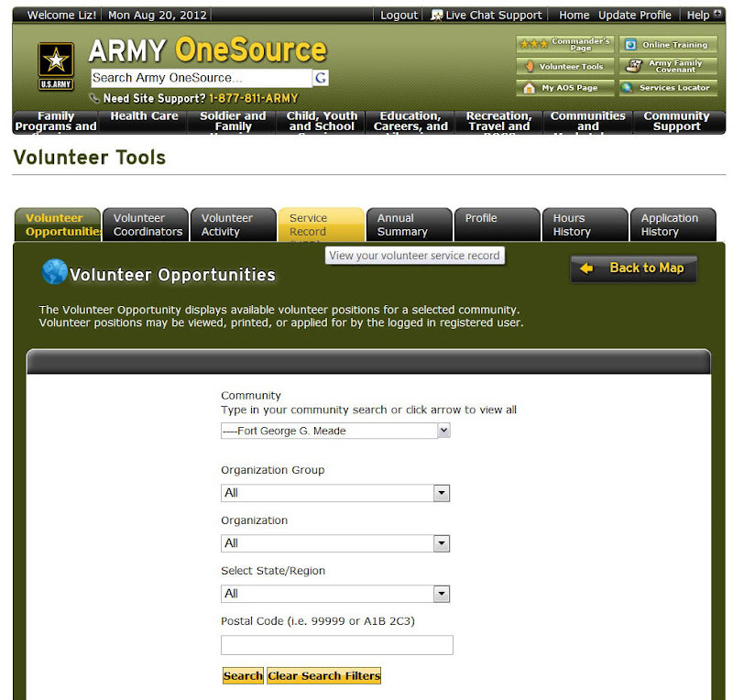Viewport: 733px width, 700px height.
Task: Expand the Community selection dropdown
Action: (443, 430)
